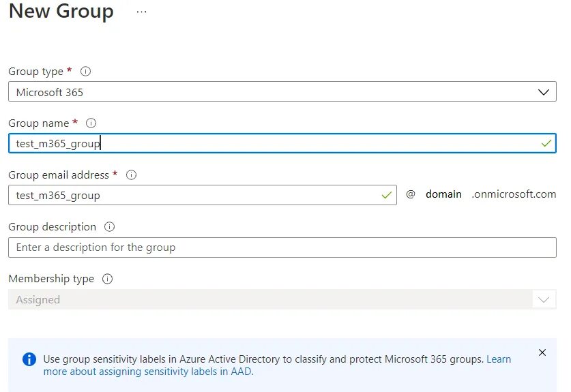
Task: Click the green checkmark in email address field
Action: 387,196
